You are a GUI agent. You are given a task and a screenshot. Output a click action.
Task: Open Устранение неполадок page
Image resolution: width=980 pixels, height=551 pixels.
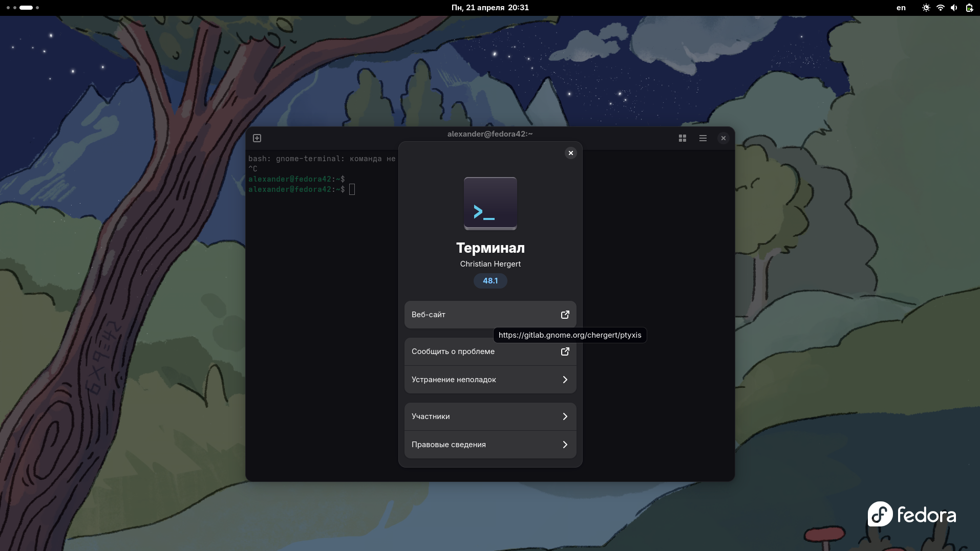(491, 380)
